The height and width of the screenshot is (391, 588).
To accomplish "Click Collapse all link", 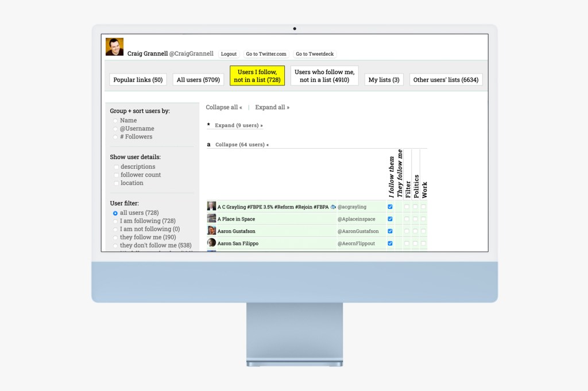I will pyautogui.click(x=224, y=107).
